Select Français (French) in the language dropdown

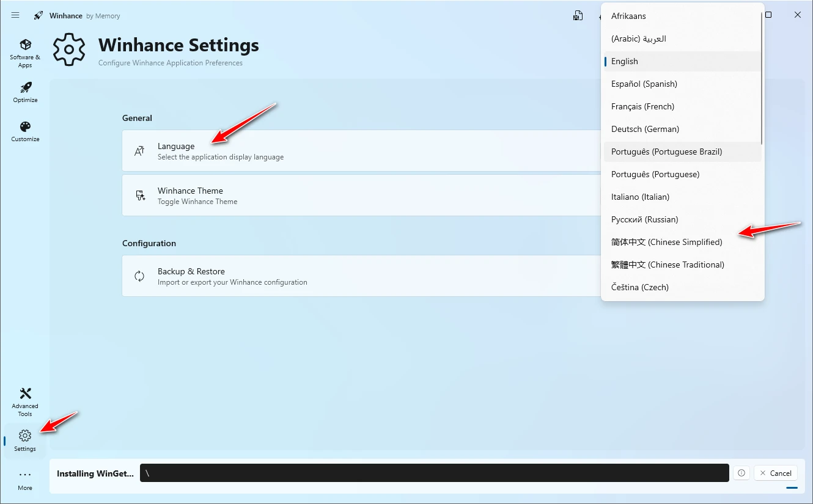642,106
